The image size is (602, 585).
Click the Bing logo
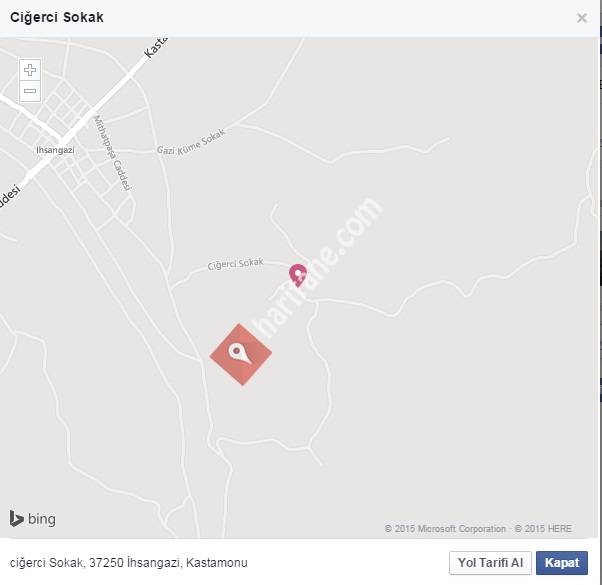coord(33,518)
